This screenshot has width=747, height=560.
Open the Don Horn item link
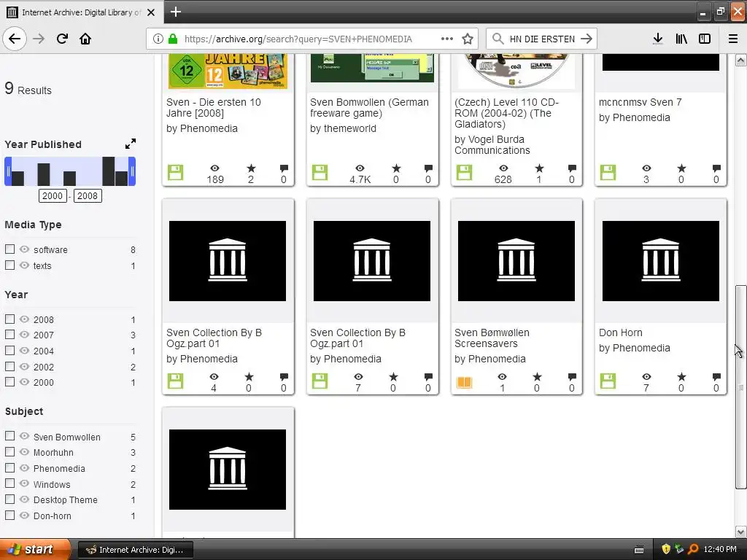[620, 332]
